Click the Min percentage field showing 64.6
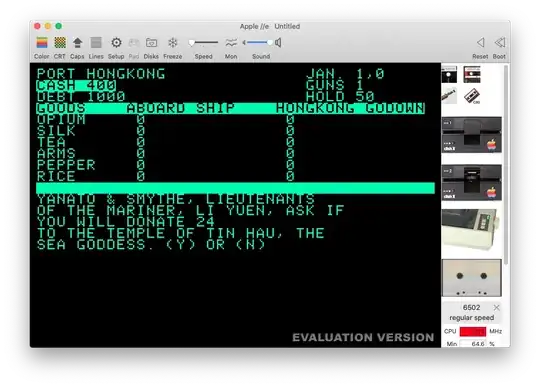The height and width of the screenshot is (387, 540). [474, 344]
